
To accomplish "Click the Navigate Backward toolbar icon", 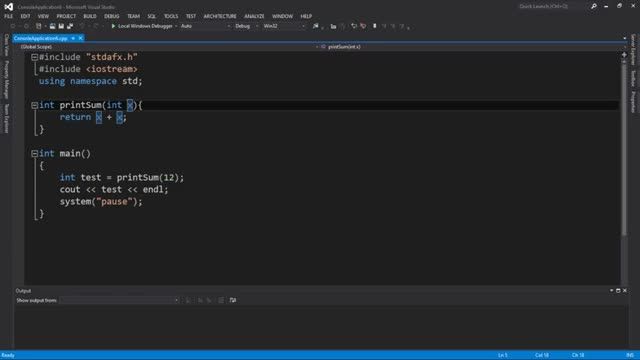I will pyautogui.click(x=13, y=26).
